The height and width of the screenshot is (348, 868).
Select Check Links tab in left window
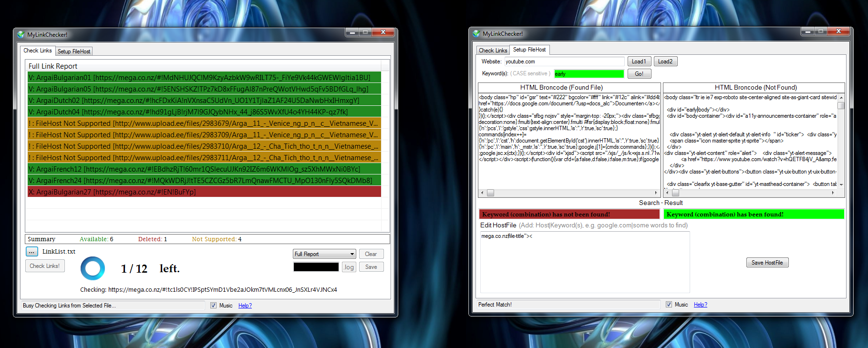pos(38,50)
